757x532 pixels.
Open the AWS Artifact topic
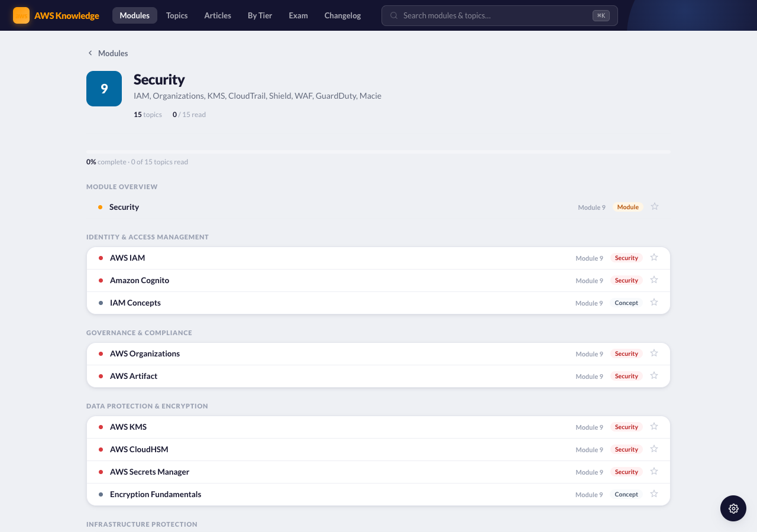point(378,376)
